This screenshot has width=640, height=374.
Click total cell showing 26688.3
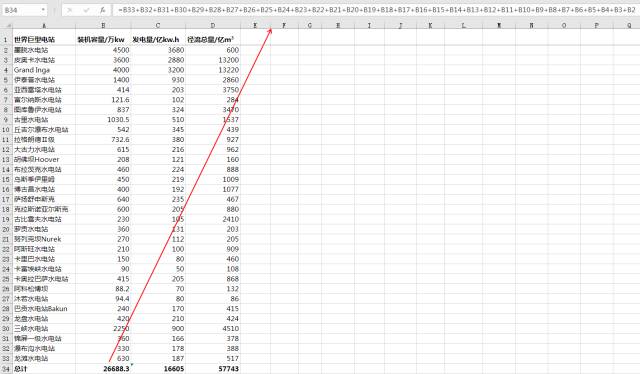(x=103, y=369)
